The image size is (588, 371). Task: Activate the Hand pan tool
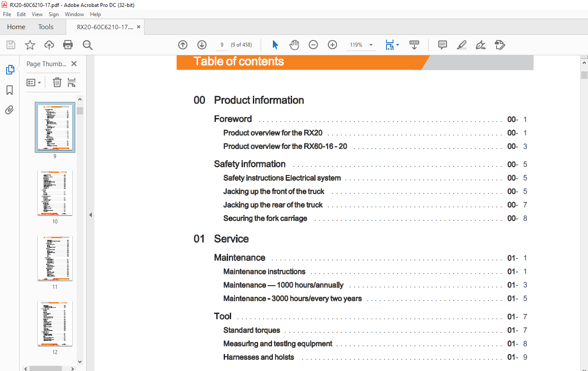pos(295,45)
